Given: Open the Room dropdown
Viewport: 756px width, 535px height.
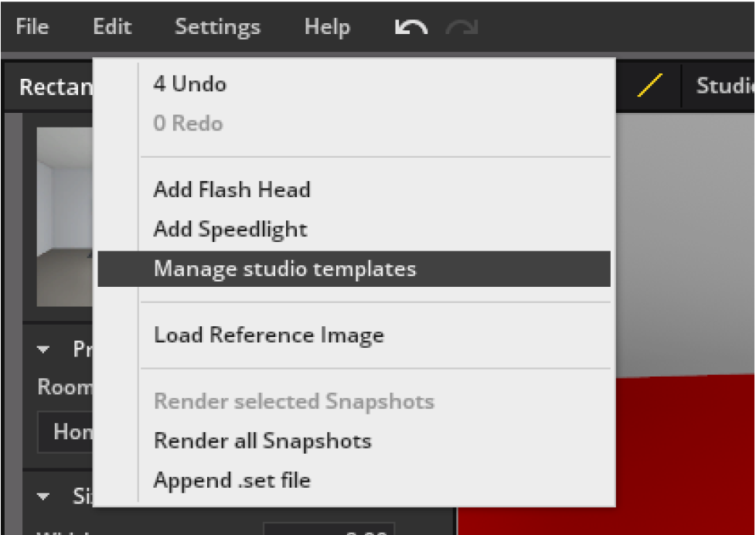Looking at the screenshot, I should click(66, 431).
